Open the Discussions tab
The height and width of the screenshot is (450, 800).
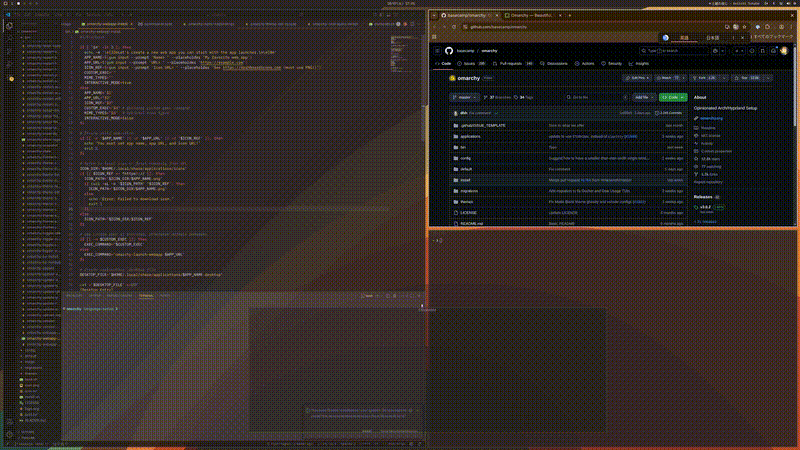pyautogui.click(x=554, y=64)
